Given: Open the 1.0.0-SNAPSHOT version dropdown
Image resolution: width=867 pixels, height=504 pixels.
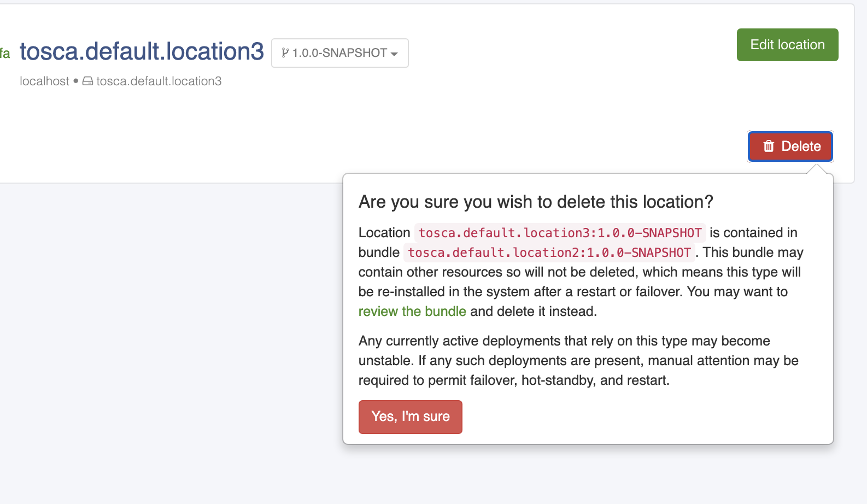Looking at the screenshot, I should [x=339, y=53].
